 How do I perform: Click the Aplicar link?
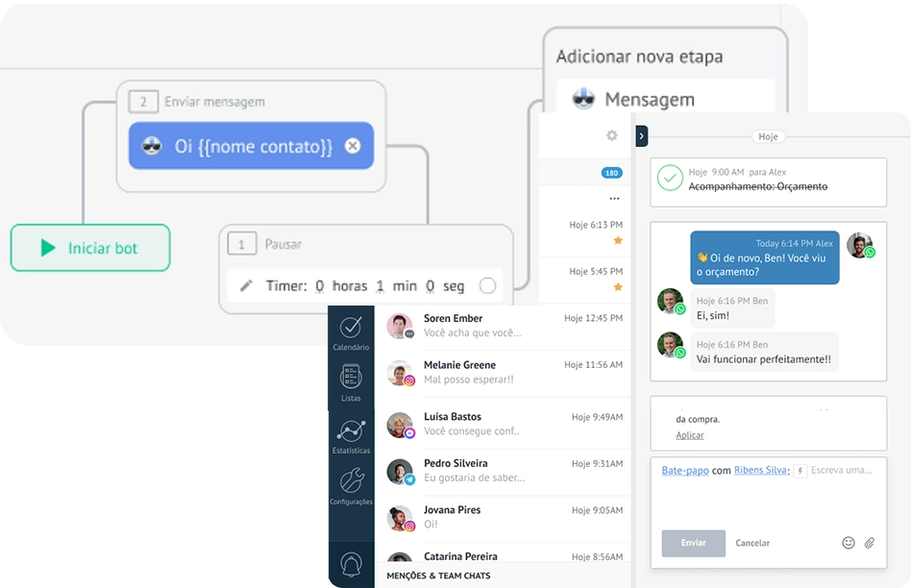pos(690,435)
